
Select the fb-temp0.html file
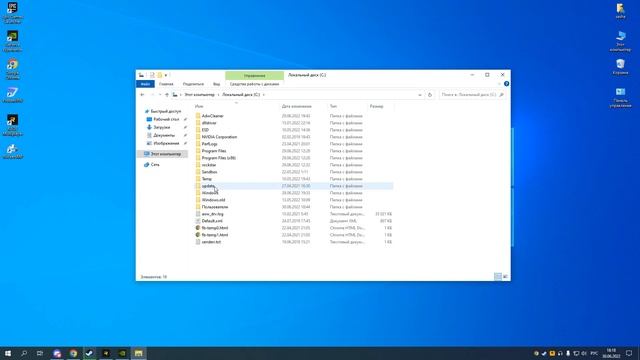coord(215,228)
